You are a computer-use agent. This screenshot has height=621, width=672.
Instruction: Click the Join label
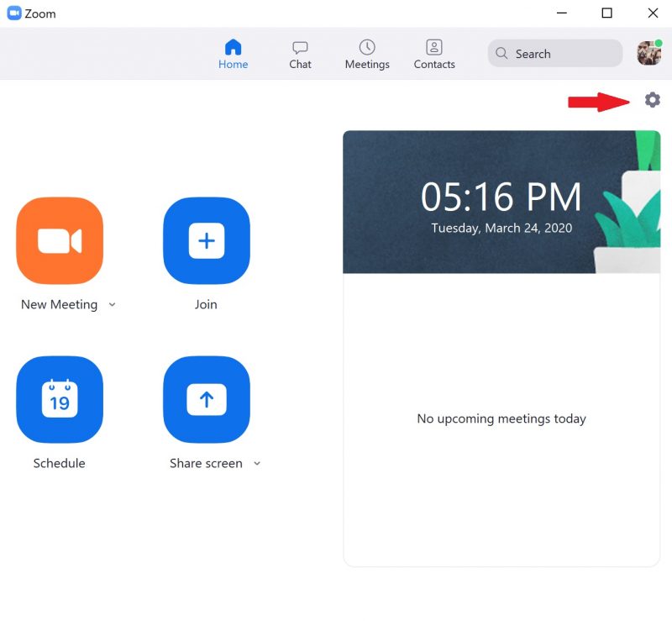pos(206,304)
